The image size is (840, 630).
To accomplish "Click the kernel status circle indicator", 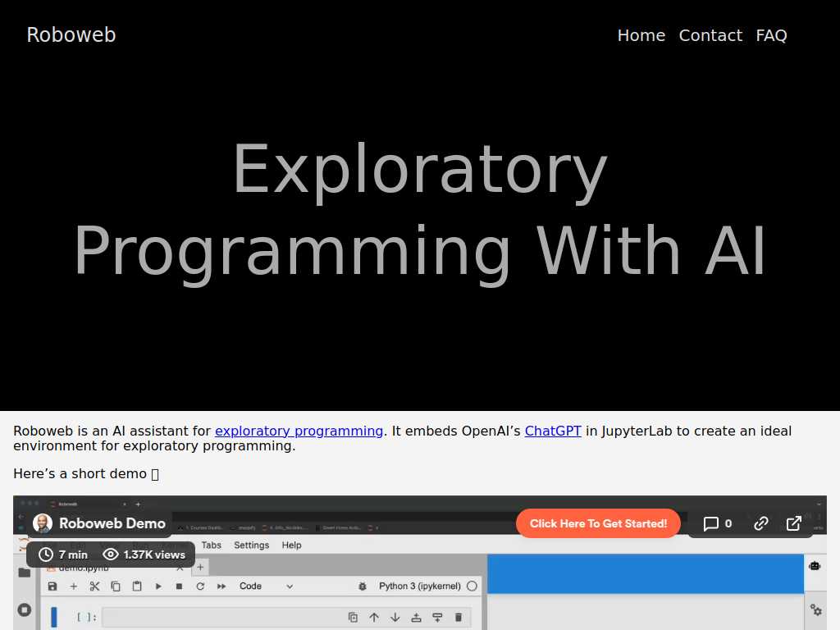I will (x=472, y=586).
